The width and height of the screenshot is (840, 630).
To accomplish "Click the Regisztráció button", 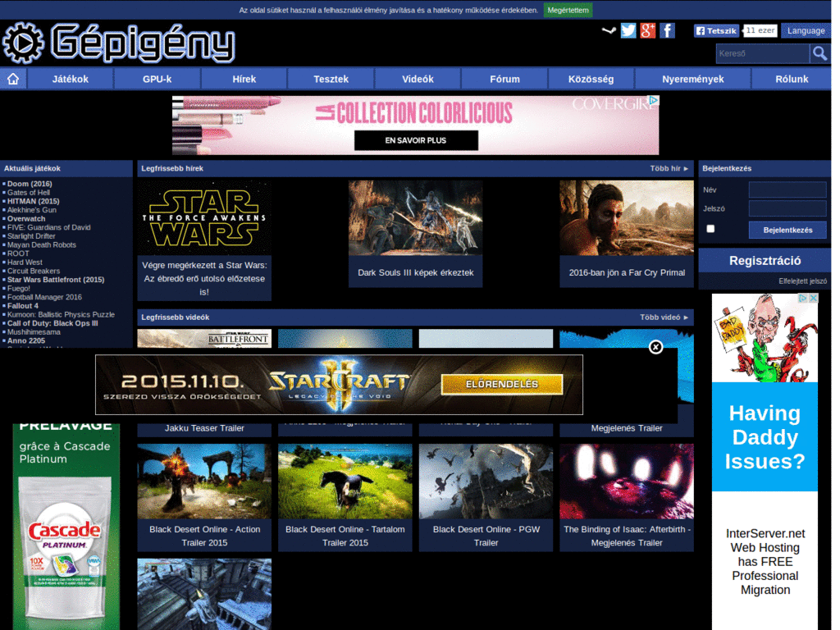I will click(x=765, y=261).
